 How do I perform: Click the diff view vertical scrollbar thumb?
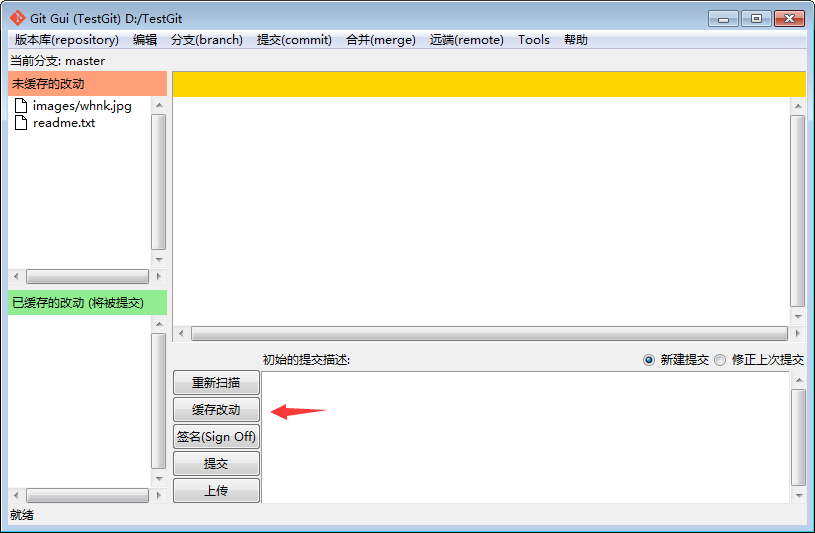tap(798, 211)
